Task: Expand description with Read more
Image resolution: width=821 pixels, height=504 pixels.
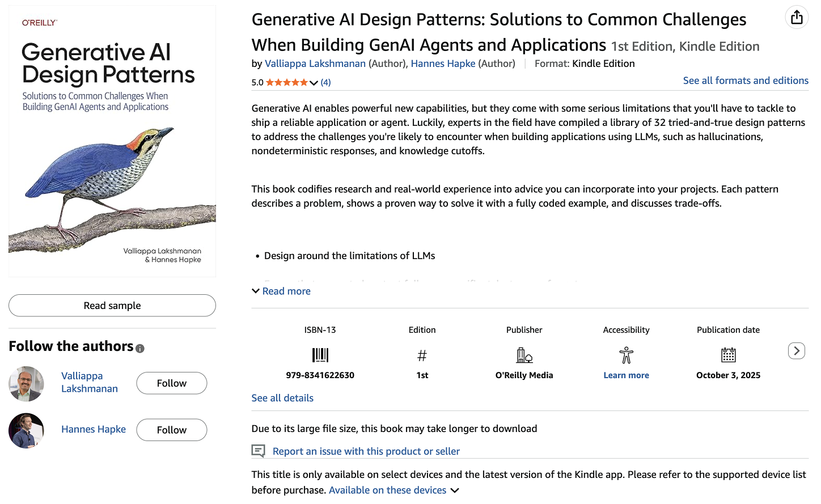Action: (x=281, y=291)
